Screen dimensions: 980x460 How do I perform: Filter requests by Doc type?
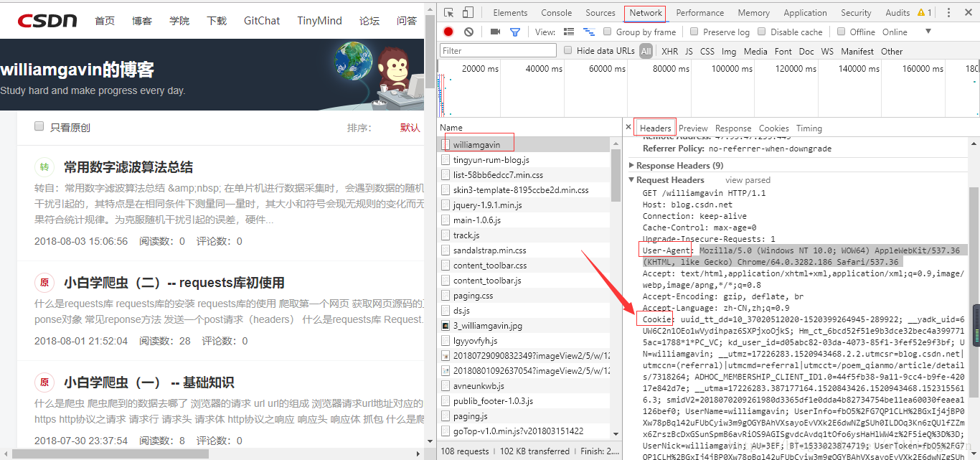point(806,51)
